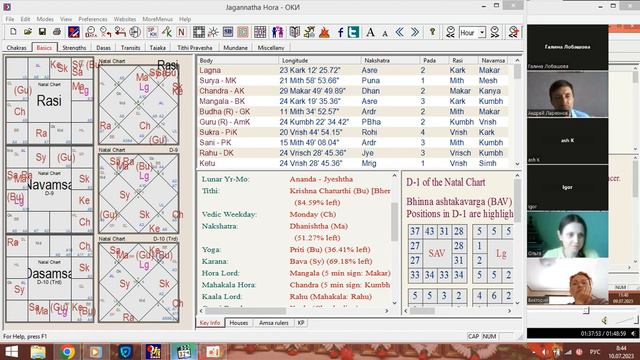Click the N toolbar icon
The width and height of the screenshot is (640, 360).
(x=181, y=32)
